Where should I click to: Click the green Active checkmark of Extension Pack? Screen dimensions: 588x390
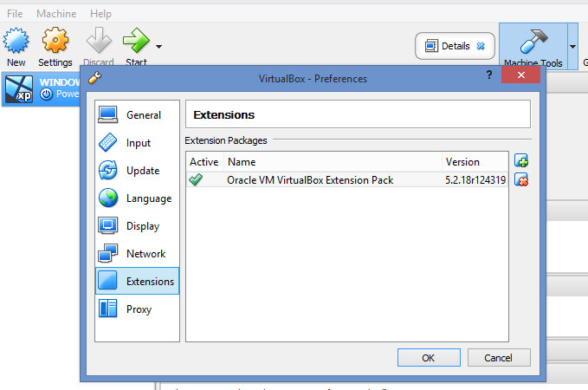click(x=196, y=179)
